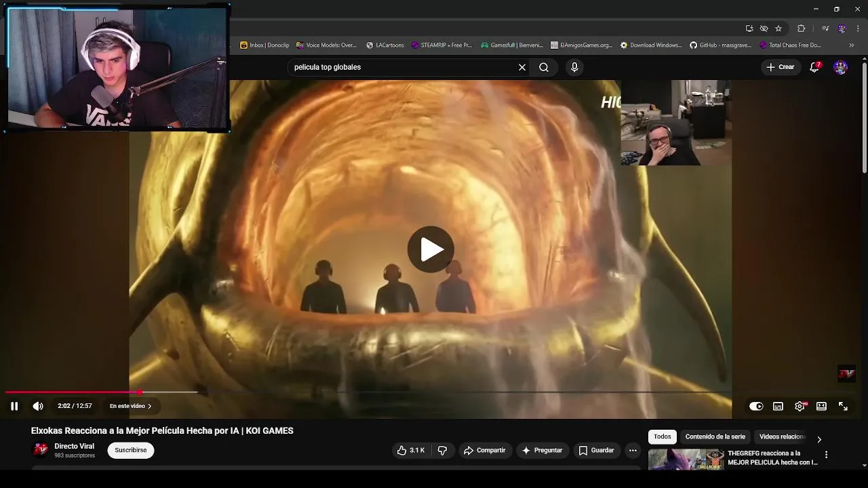Click the '2:02 / 12:57' time display
The width and height of the screenshot is (868, 488).
pyautogui.click(x=75, y=406)
